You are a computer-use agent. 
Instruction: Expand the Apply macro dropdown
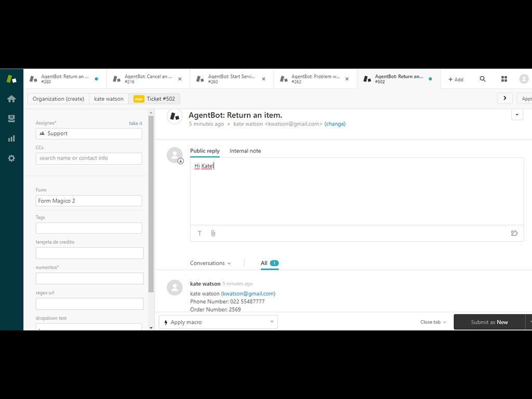(218, 322)
